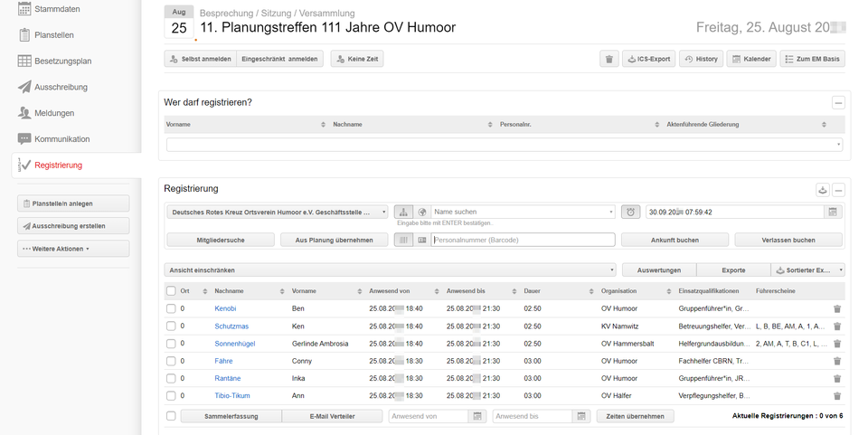Collapse the Registrierung panel
Image resolution: width=868 pixels, height=435 pixels.
point(839,190)
